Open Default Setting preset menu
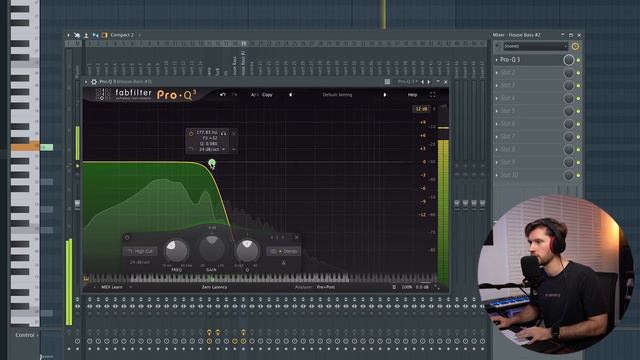This screenshot has height=360, width=640. tap(337, 95)
